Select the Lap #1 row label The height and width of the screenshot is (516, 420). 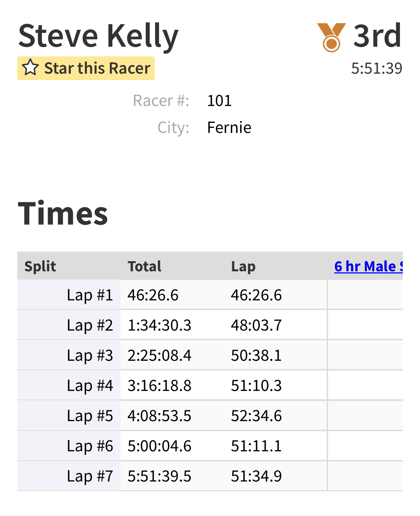tap(90, 295)
